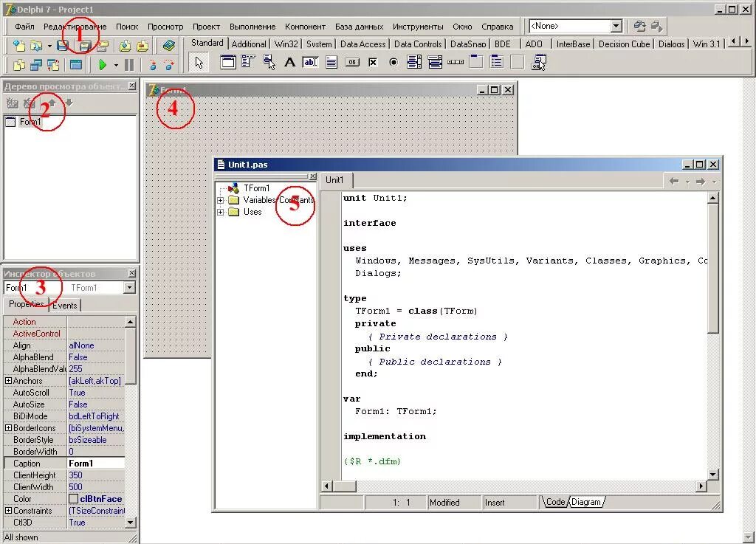Image resolution: width=756 pixels, height=544 pixels.
Task: Select the ActionList component icon
Action: (x=538, y=62)
